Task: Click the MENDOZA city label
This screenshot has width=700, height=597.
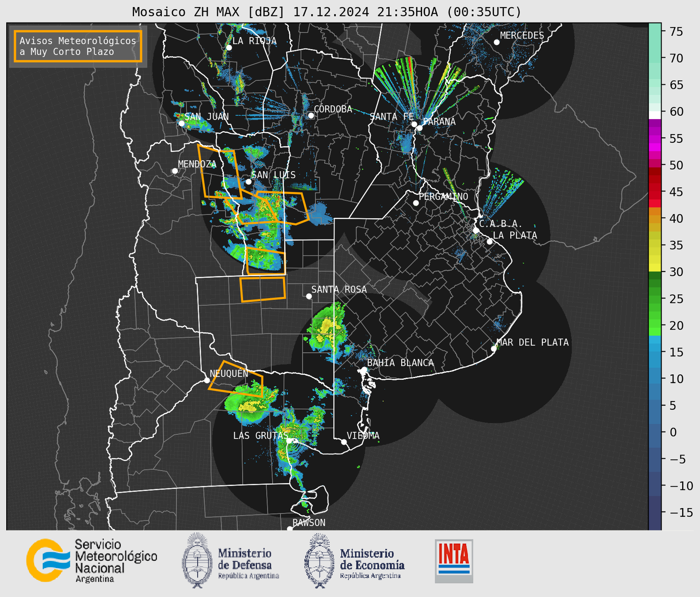Action: pos(197,164)
